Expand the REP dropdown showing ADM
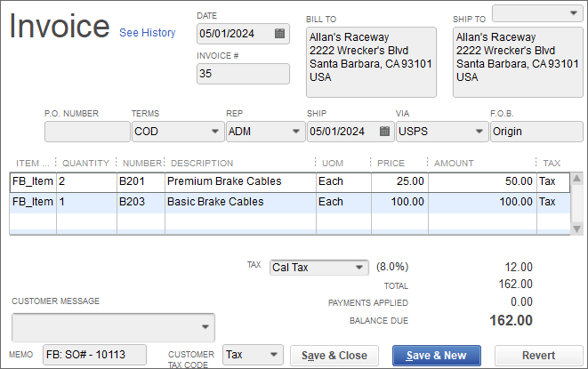This screenshot has width=588, height=369. (x=296, y=132)
